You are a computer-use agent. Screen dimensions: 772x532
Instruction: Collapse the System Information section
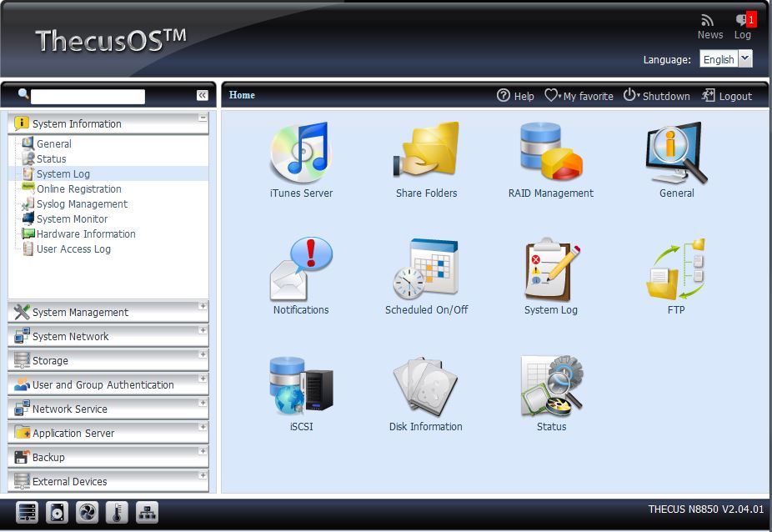[203, 118]
